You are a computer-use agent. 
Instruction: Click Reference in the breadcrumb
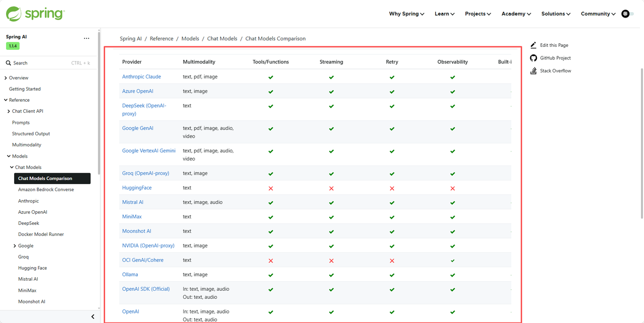(x=162, y=38)
